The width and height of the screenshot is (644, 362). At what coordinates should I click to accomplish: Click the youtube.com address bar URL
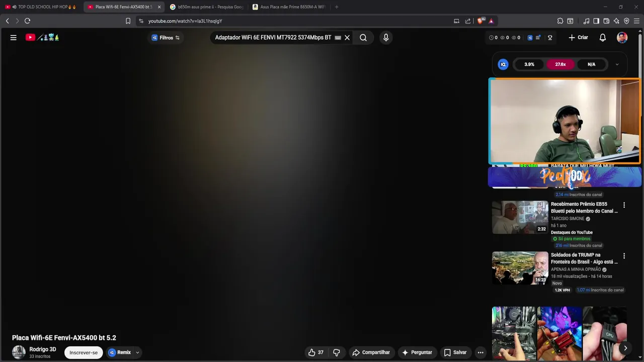pos(185,21)
